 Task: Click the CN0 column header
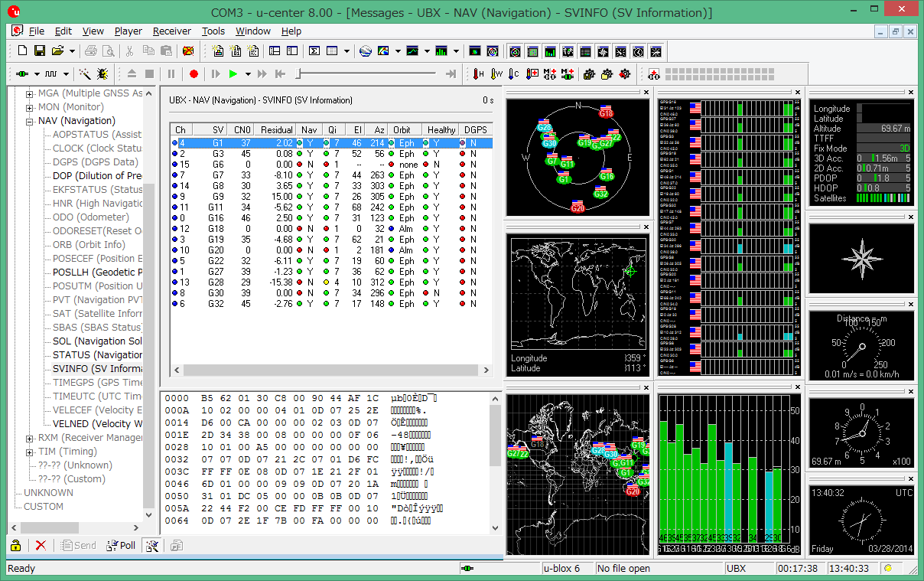(x=242, y=130)
